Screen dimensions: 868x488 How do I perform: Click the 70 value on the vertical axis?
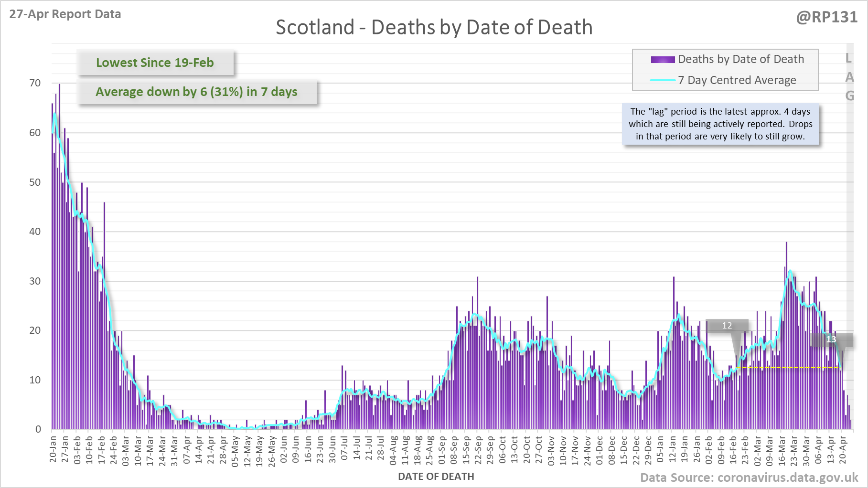pyautogui.click(x=35, y=83)
